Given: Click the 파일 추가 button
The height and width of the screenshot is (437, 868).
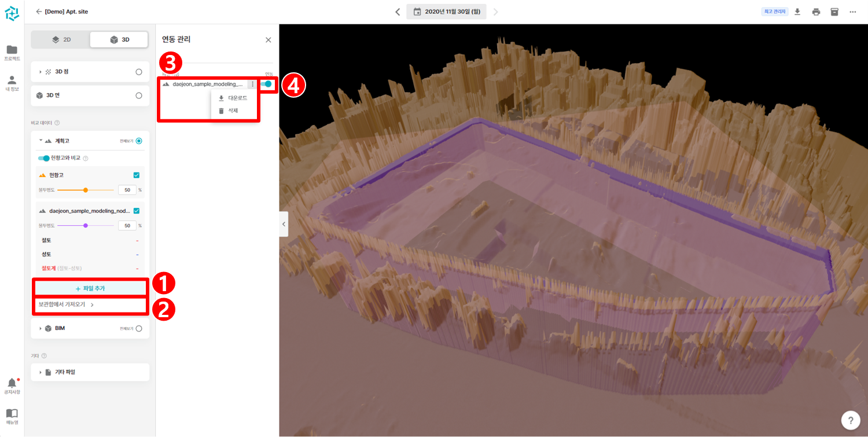Looking at the screenshot, I should (x=90, y=288).
